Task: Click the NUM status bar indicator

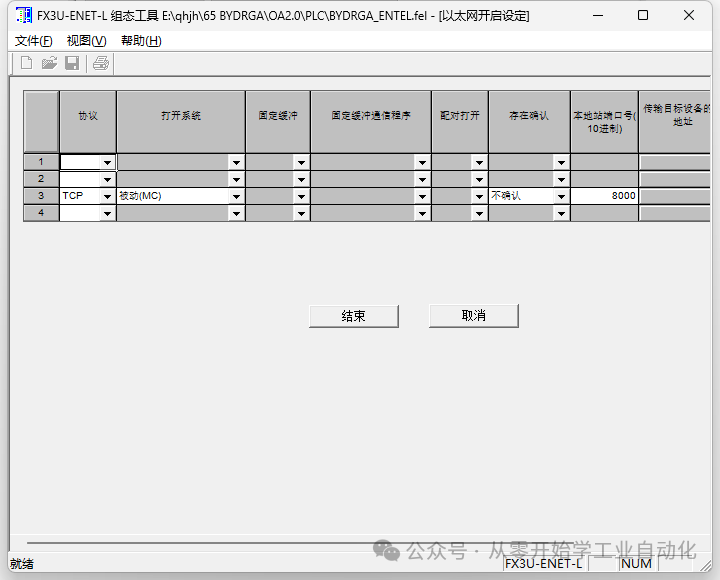Action: click(636, 564)
